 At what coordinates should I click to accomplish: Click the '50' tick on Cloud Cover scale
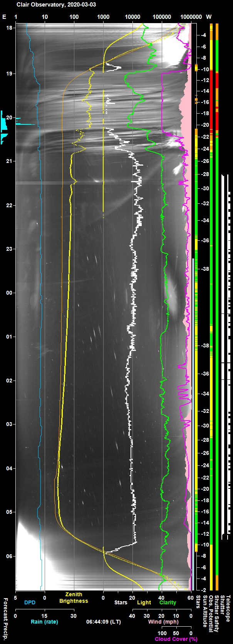[x=176, y=634]
